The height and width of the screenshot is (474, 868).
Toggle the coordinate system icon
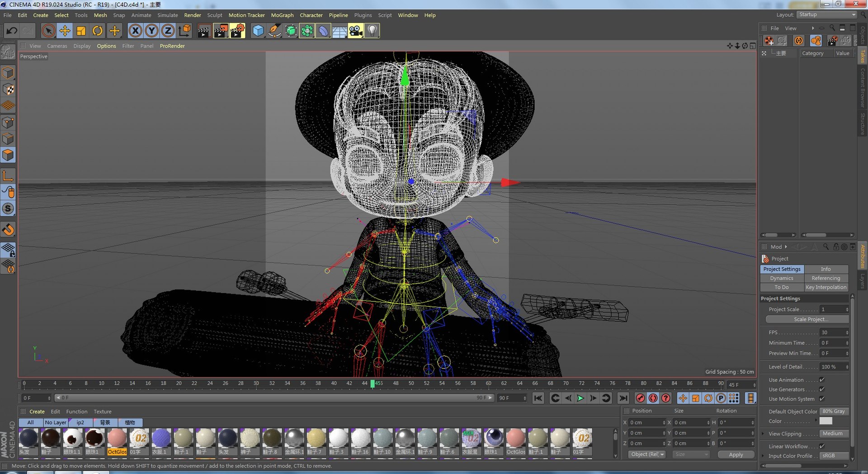[x=184, y=31]
